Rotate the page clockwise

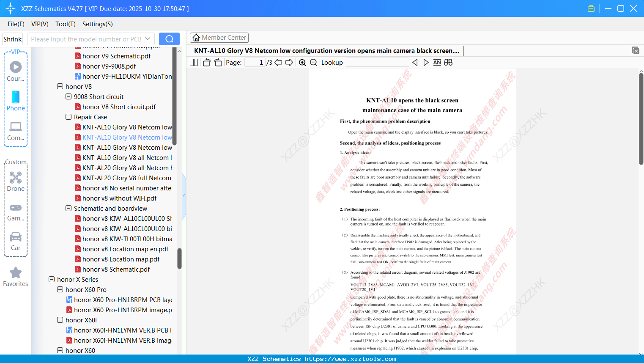click(x=218, y=63)
